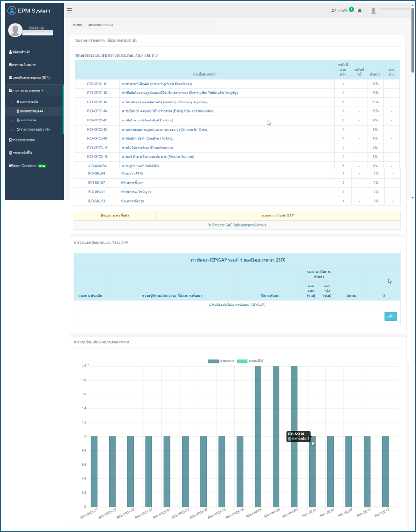Open RID-CPC1-01 competency code link
416x532 pixels.
pyautogui.click(x=97, y=84)
